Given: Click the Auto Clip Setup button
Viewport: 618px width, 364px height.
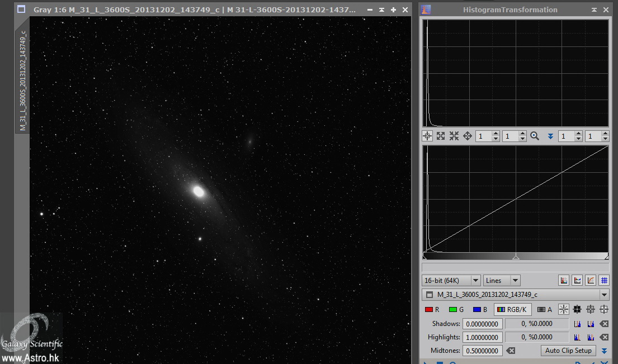Looking at the screenshot, I should tap(568, 351).
